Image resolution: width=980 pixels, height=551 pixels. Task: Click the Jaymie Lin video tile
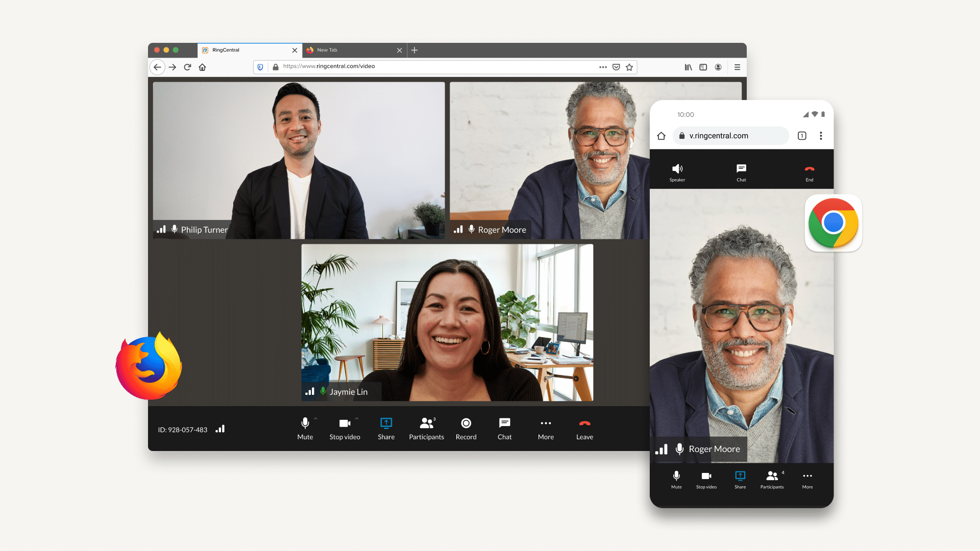click(x=447, y=322)
